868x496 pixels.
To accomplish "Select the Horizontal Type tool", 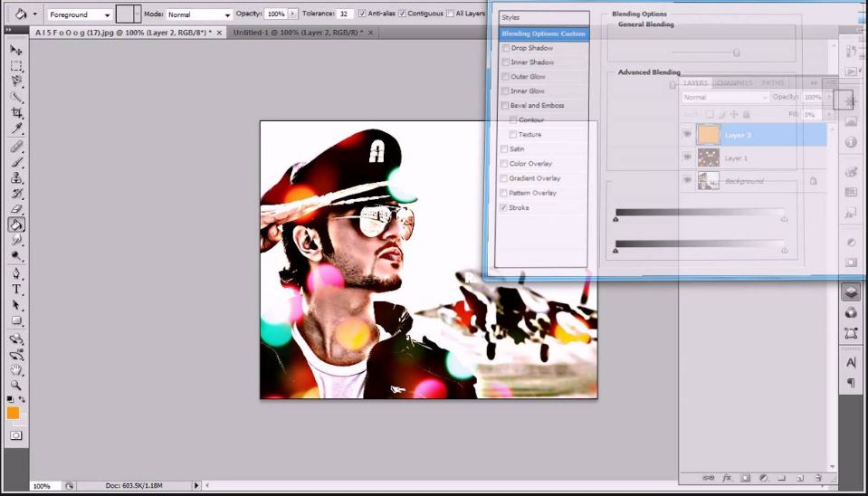I will coord(16,290).
